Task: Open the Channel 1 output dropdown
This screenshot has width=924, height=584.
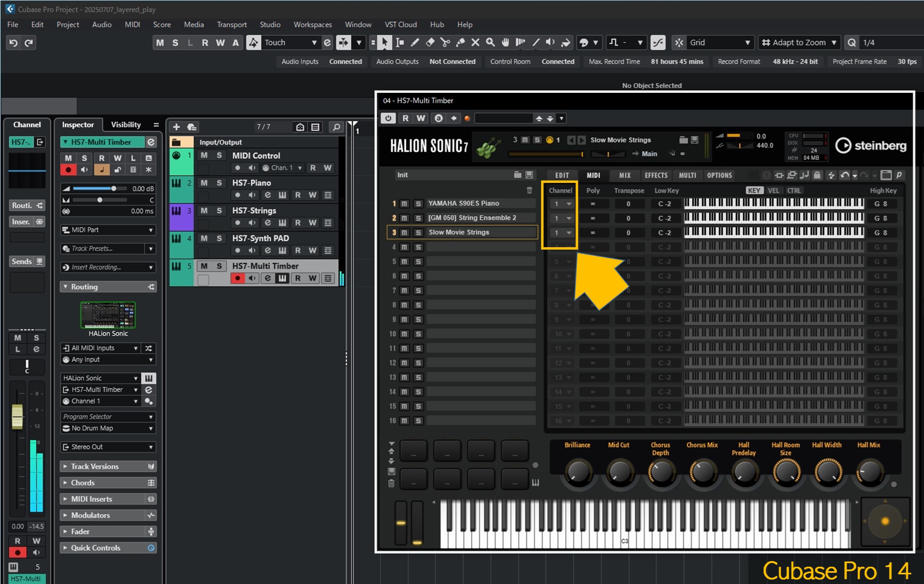Action: click(x=101, y=401)
